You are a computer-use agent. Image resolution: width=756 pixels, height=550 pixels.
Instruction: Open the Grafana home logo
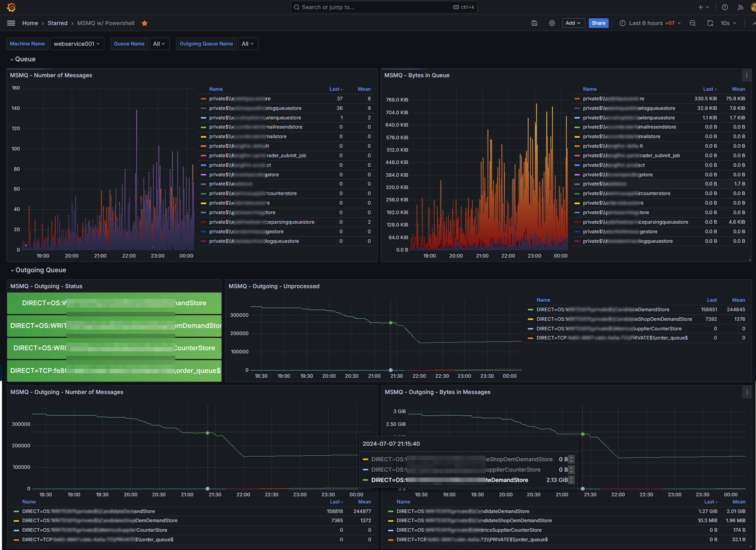point(11,7)
